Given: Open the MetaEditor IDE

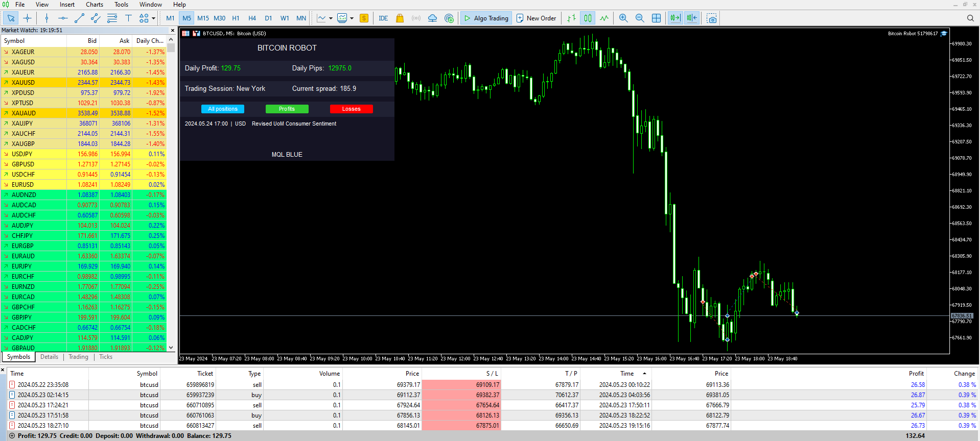Looking at the screenshot, I should 383,18.
